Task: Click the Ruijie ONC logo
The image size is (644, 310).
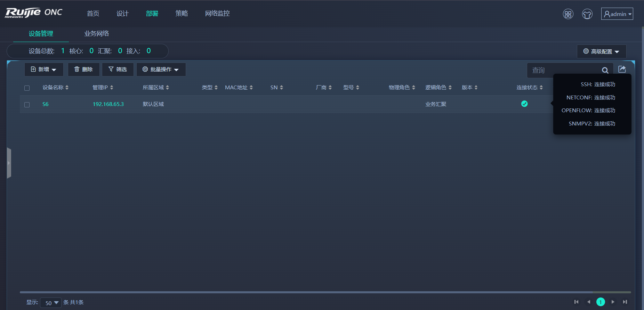Action: pyautogui.click(x=34, y=13)
